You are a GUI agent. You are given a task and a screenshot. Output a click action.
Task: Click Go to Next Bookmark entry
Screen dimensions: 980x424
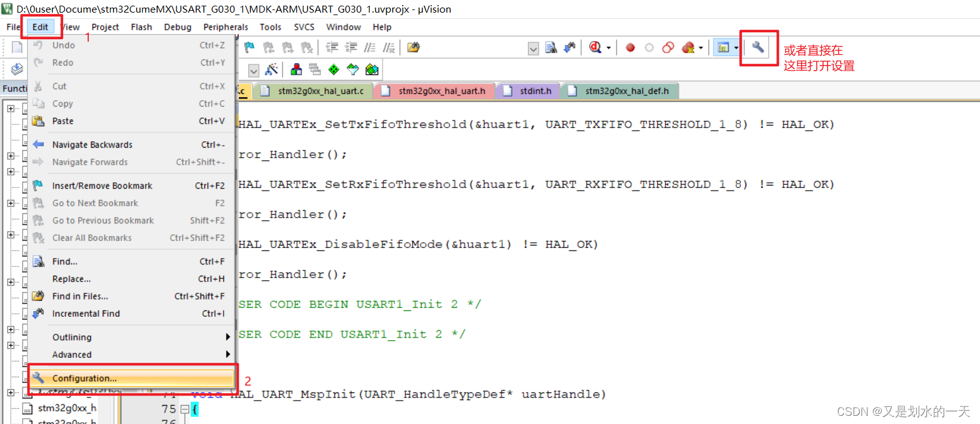[x=132, y=203]
